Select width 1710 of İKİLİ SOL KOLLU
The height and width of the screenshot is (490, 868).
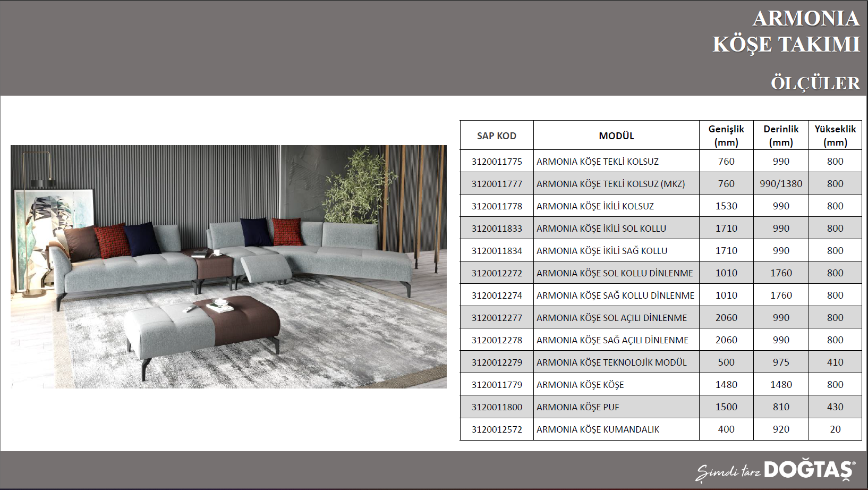pos(726,229)
